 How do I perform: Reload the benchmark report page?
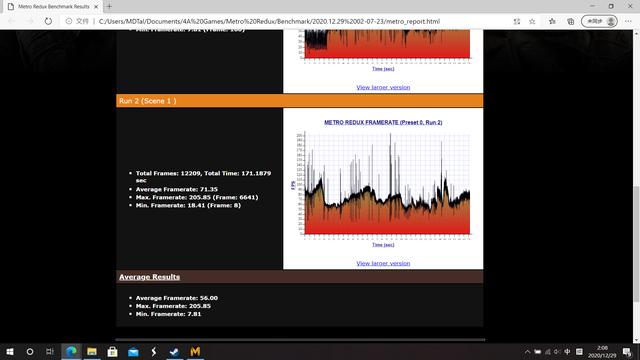coord(48,21)
